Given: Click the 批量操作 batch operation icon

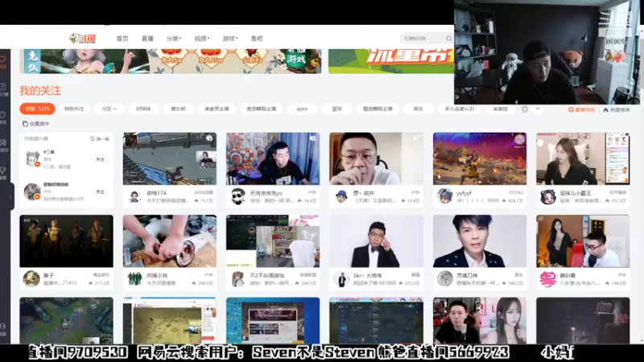Looking at the screenshot, I should (25, 124).
